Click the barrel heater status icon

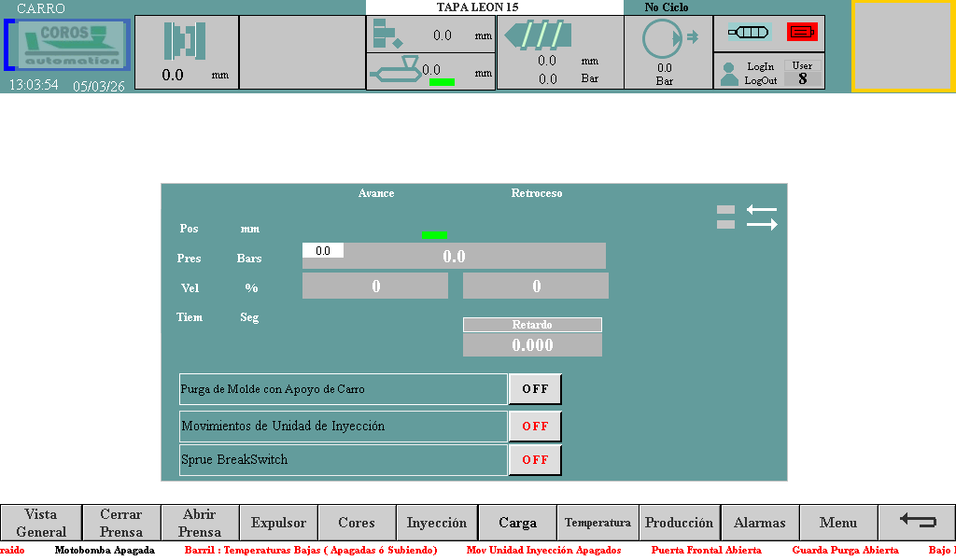(749, 32)
